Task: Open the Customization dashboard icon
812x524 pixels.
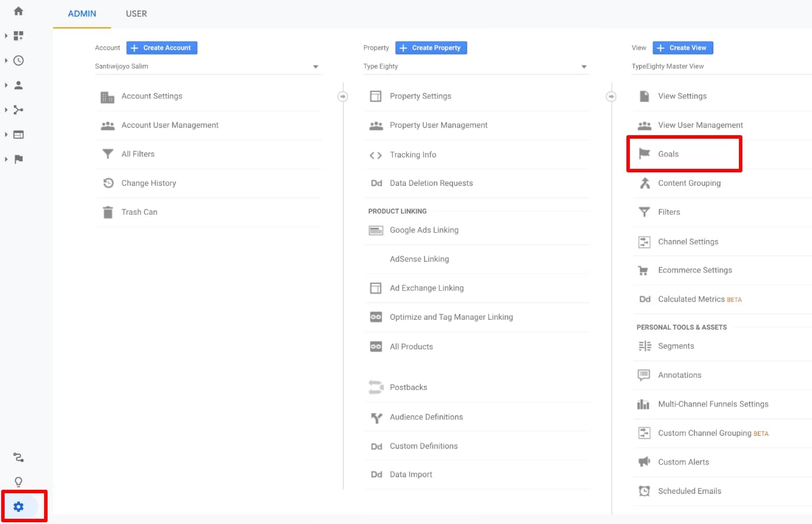Action: point(19,36)
